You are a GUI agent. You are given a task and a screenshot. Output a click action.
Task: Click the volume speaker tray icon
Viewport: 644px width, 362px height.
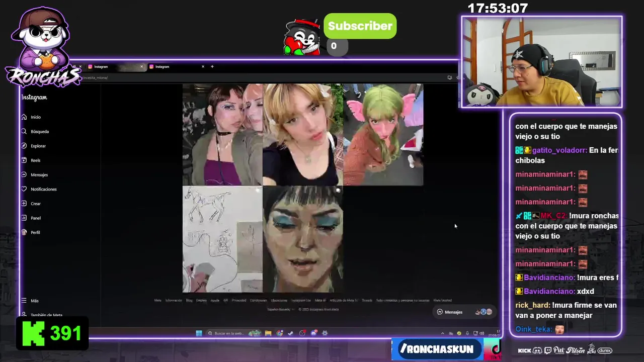coord(481,333)
